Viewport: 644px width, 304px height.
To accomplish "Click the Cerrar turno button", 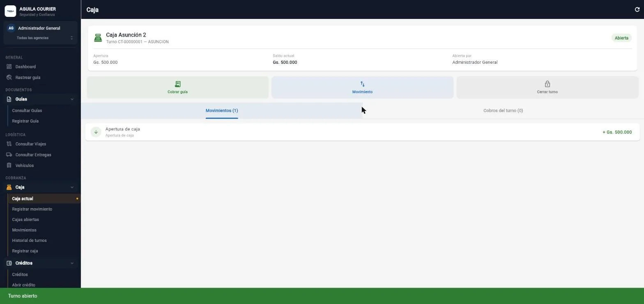I will [547, 87].
